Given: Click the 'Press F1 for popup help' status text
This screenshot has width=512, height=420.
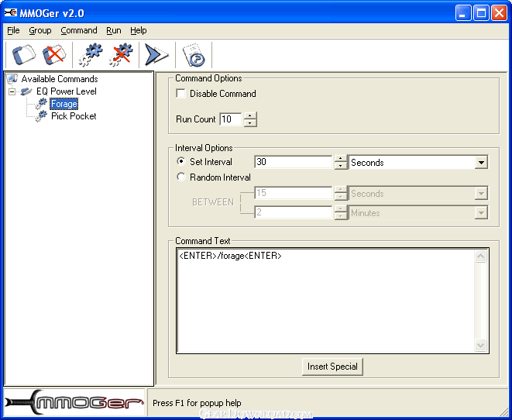Looking at the screenshot, I should click(197, 403).
